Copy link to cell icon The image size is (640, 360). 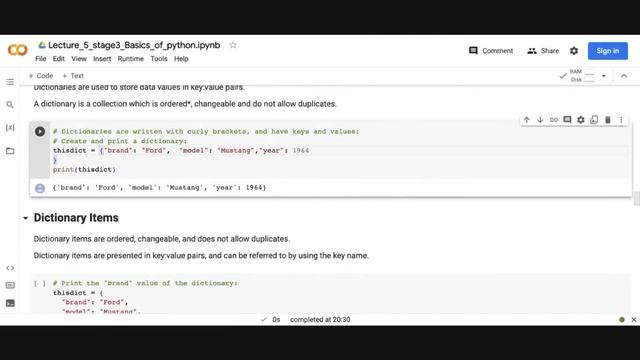[553, 120]
